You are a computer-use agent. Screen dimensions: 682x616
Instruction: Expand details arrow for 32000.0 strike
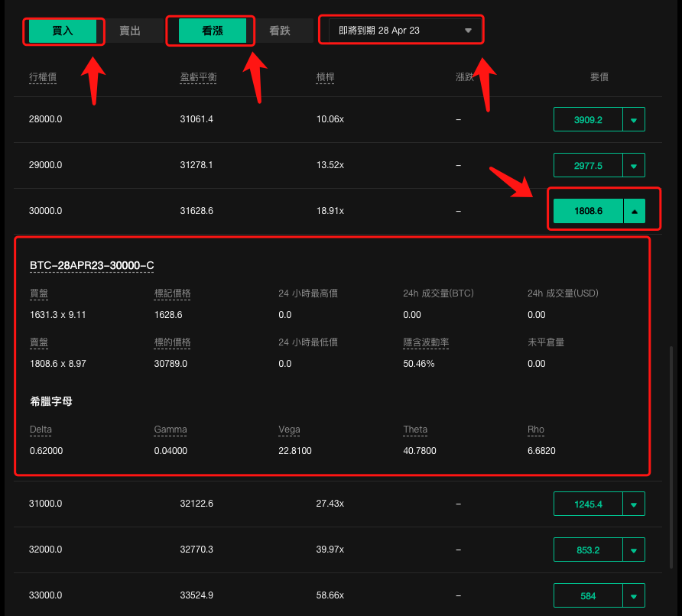[634, 550]
